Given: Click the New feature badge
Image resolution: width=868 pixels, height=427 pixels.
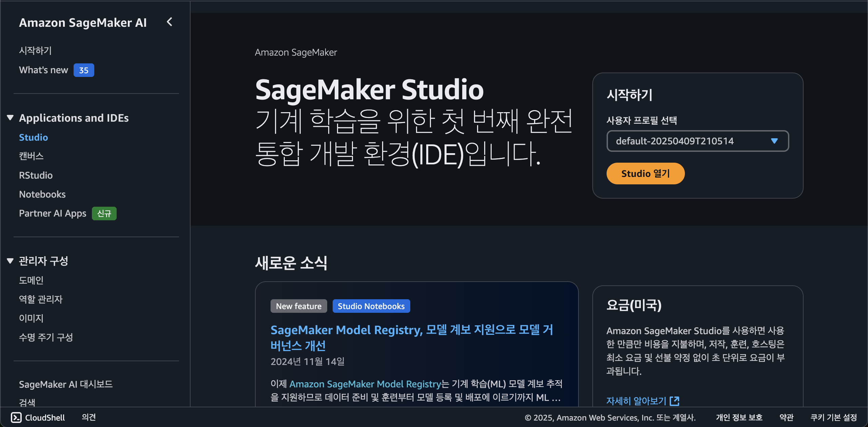Looking at the screenshot, I should [299, 306].
